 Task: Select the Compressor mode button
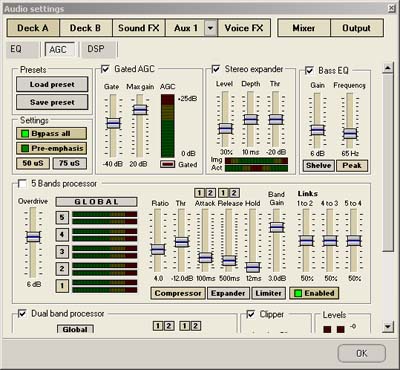[x=178, y=293]
